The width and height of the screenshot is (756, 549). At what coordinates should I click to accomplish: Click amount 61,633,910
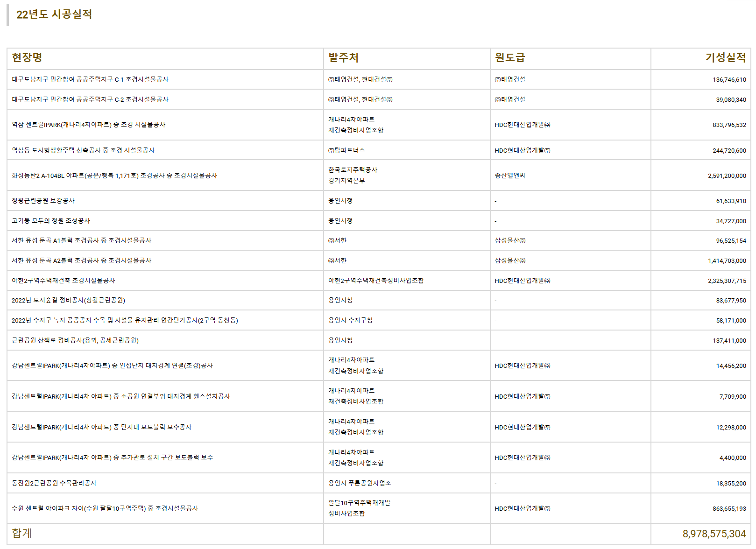(x=731, y=201)
